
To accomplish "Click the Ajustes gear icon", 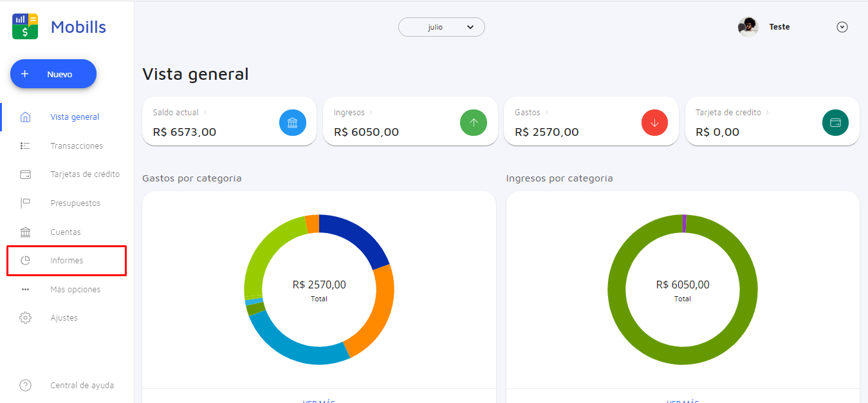I will click(x=25, y=318).
